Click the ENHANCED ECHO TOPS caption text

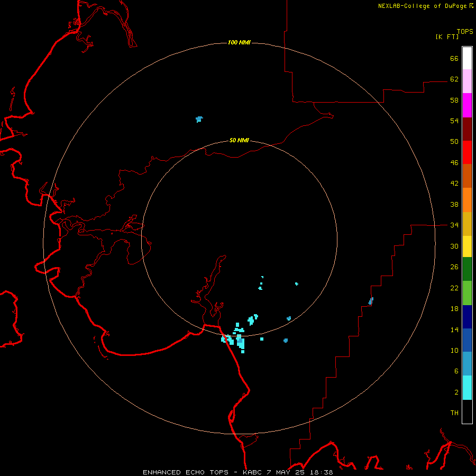click(186, 472)
